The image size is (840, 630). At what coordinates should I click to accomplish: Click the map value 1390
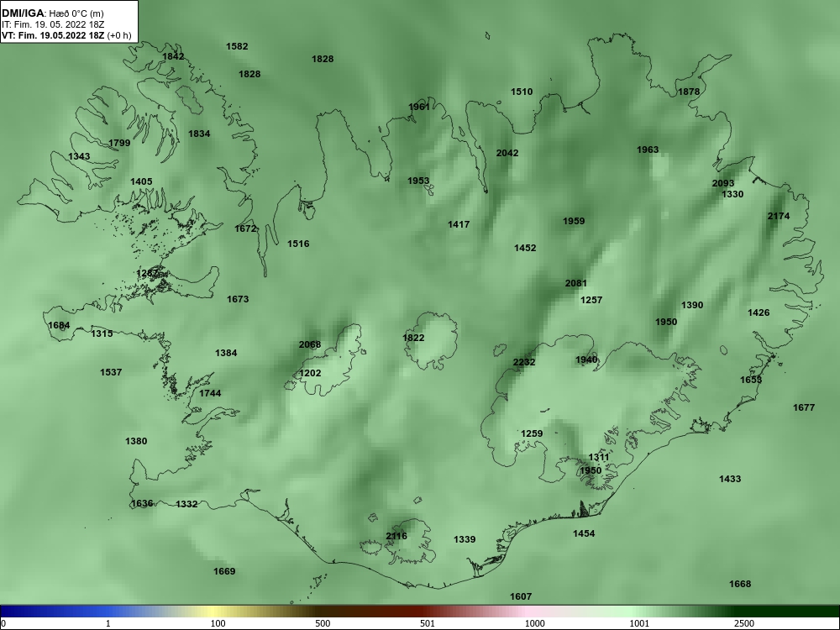pyautogui.click(x=691, y=306)
